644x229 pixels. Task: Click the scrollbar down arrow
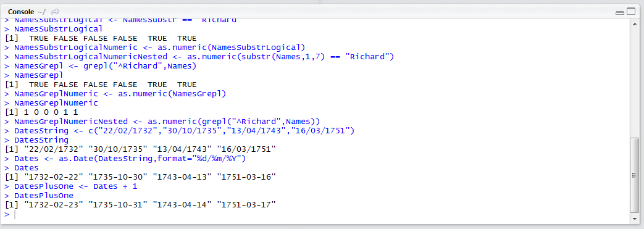[635, 218]
